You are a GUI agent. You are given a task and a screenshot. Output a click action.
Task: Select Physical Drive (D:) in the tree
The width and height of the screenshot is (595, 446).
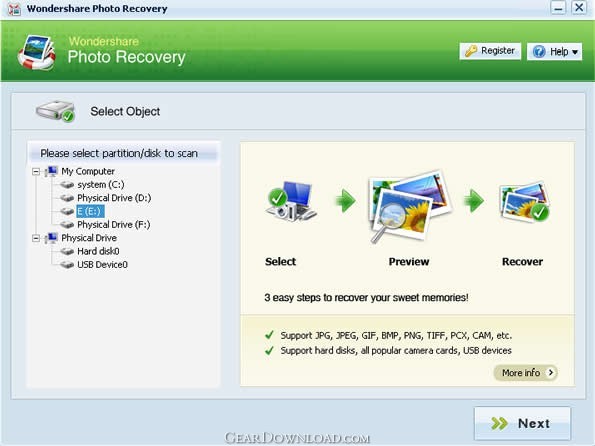(114, 198)
